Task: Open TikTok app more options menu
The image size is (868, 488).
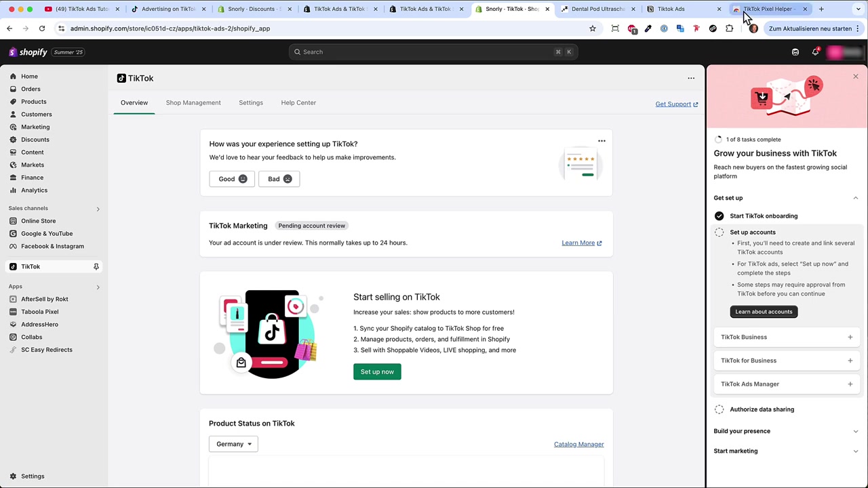Action: (x=691, y=78)
